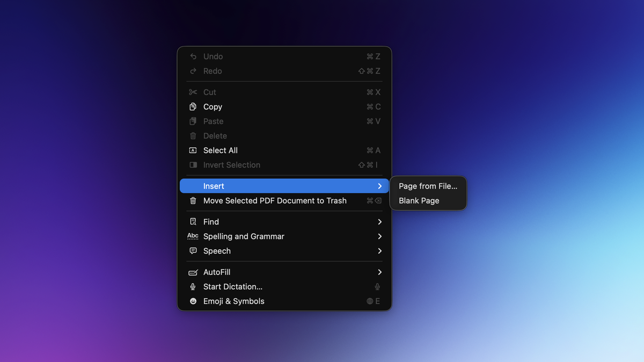
Task: Click the Abc Spelling and Grammar icon
Action: click(193, 236)
